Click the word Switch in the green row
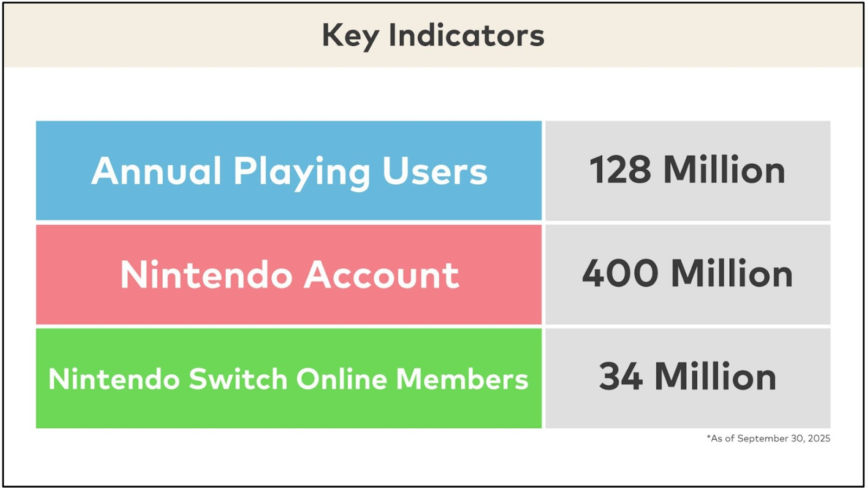Viewport: 868px width, 488px height. [x=238, y=379]
